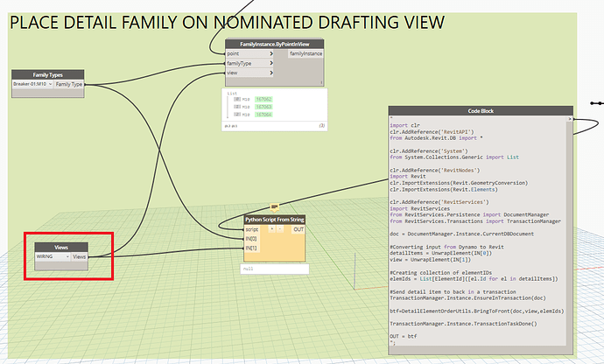Click the 'import clr' code line
The image size is (604, 364).
[x=404, y=125]
